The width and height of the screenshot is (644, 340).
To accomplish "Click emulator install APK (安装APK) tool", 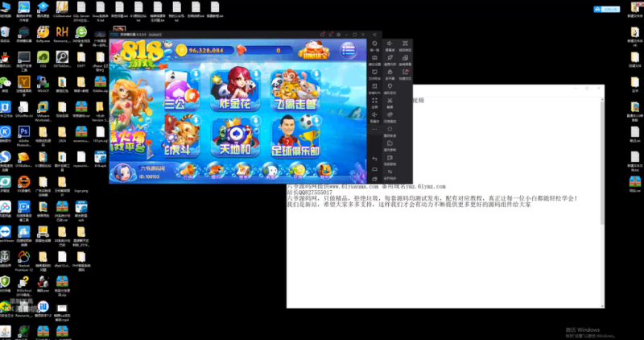I will [x=374, y=89].
